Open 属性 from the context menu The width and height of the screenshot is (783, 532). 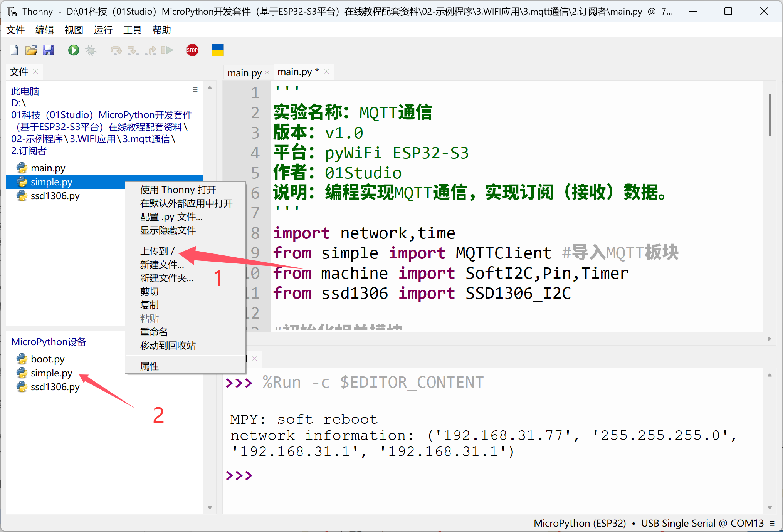(x=149, y=366)
